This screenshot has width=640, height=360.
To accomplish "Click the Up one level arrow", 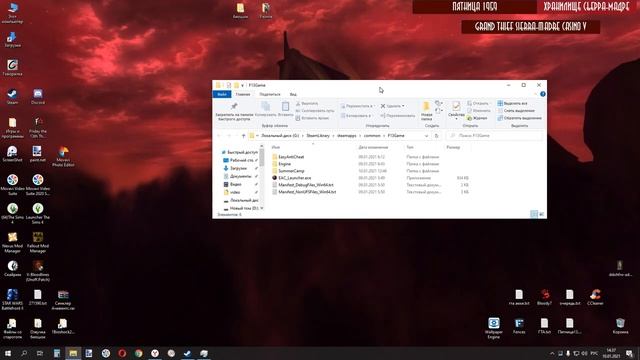I will [244, 136].
